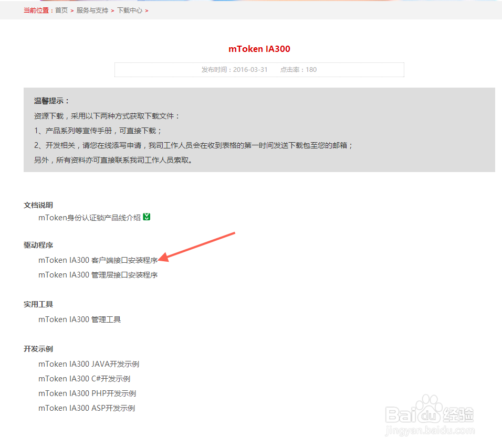Click the mToken IA300 page title

(259, 49)
